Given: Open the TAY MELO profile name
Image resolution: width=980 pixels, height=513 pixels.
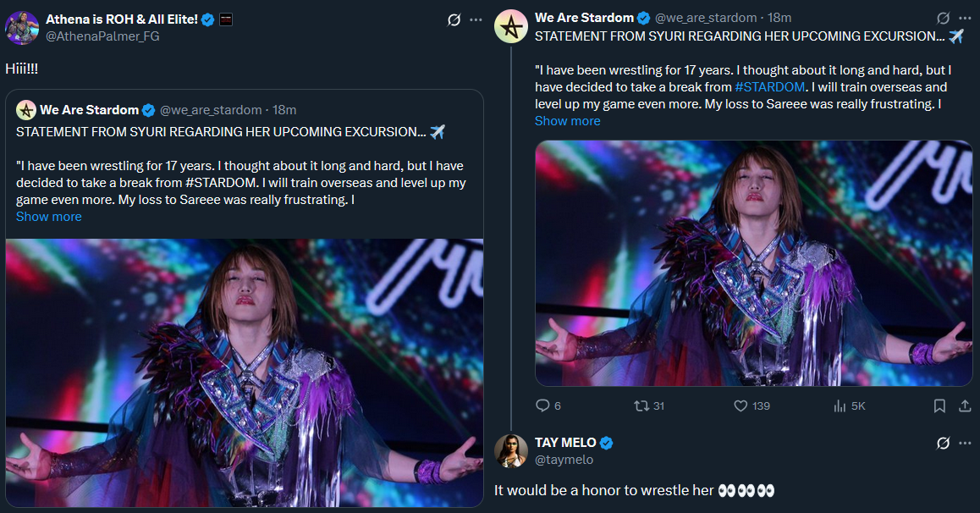Looking at the screenshot, I should point(565,443).
